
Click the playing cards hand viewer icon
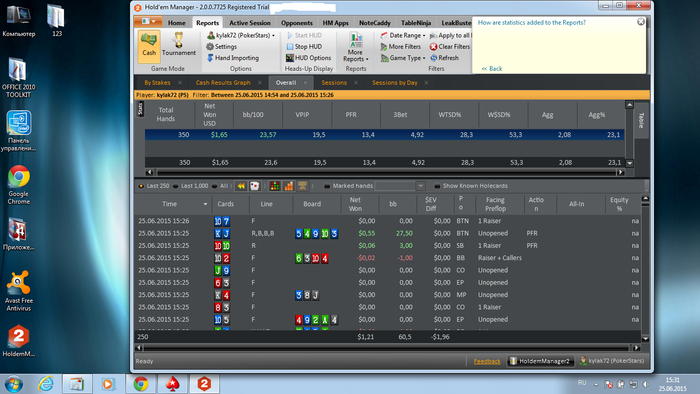click(254, 186)
